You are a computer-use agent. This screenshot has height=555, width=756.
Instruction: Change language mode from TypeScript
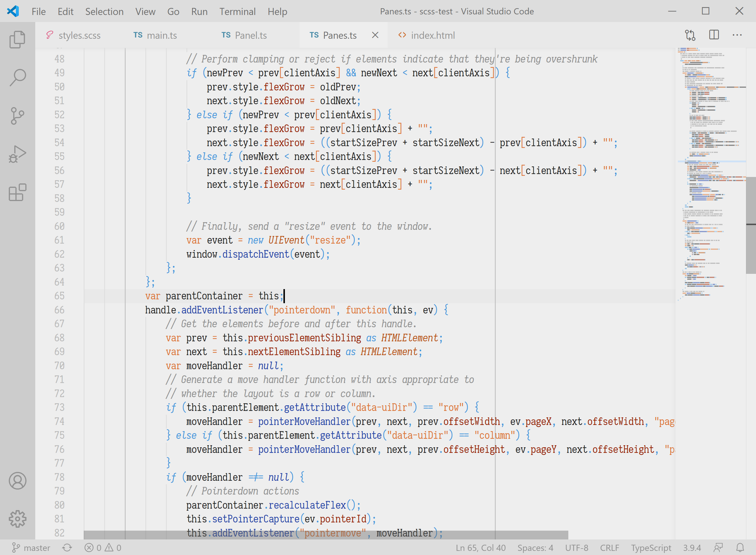coord(651,548)
